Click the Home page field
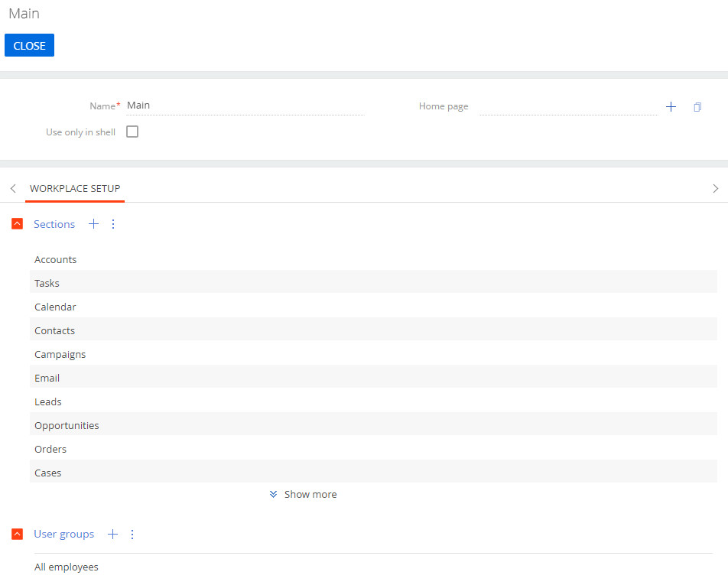 click(x=568, y=106)
